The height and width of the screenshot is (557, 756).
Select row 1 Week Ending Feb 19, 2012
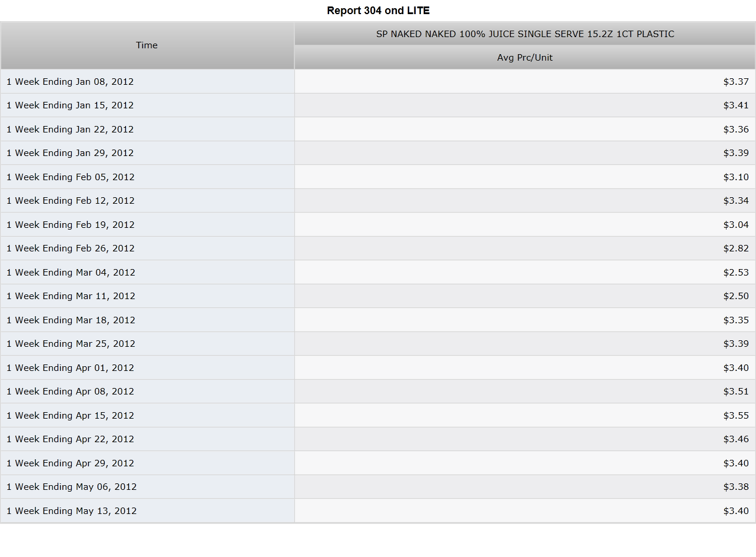tap(378, 225)
